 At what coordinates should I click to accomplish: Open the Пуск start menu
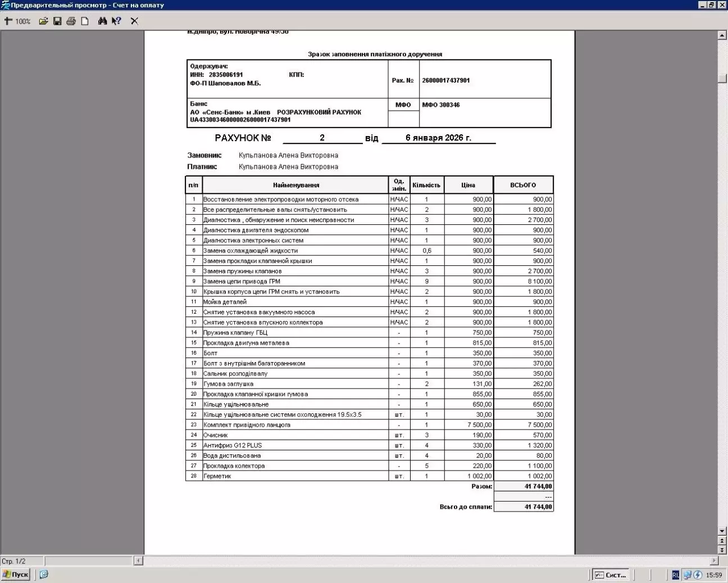pos(16,575)
